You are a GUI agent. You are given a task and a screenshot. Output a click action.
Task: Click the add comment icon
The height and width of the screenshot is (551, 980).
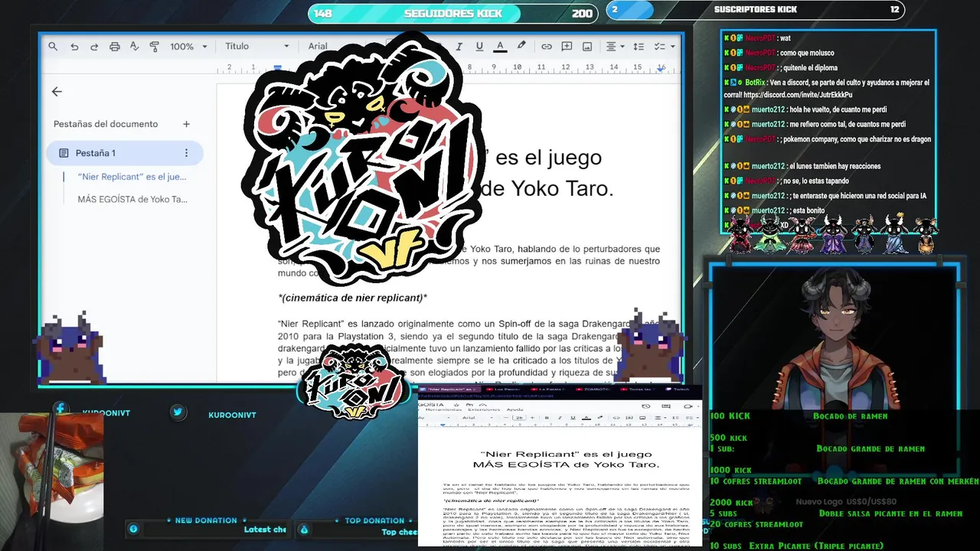(x=567, y=47)
